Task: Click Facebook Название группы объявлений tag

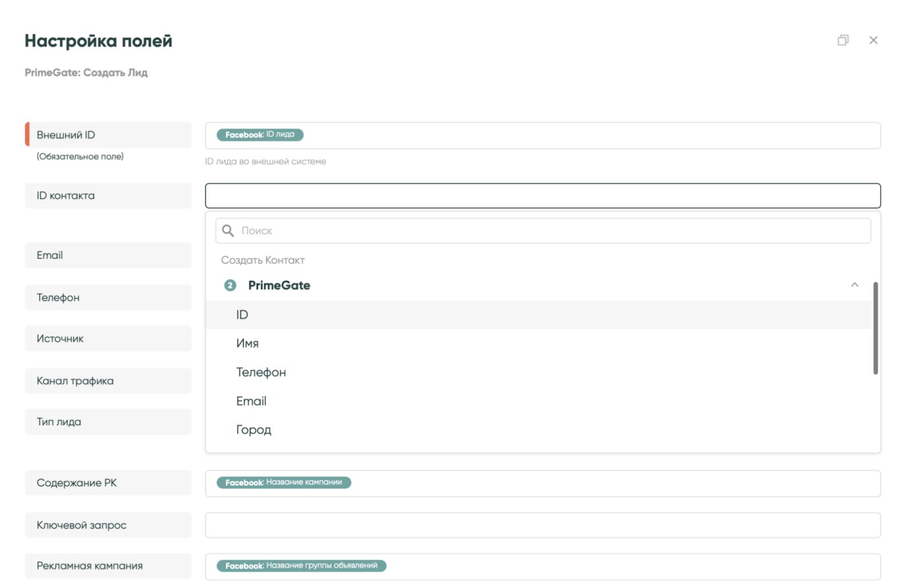Action: pyautogui.click(x=301, y=566)
